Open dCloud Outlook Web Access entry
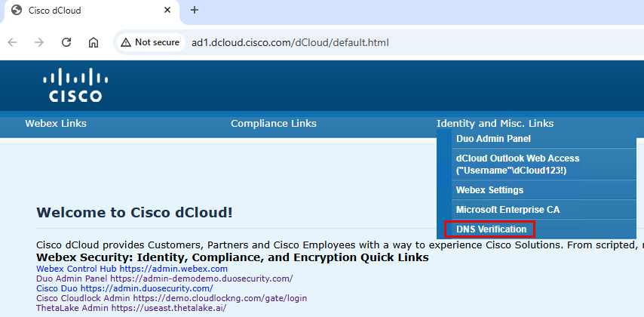This screenshot has width=644, height=317. click(x=517, y=165)
